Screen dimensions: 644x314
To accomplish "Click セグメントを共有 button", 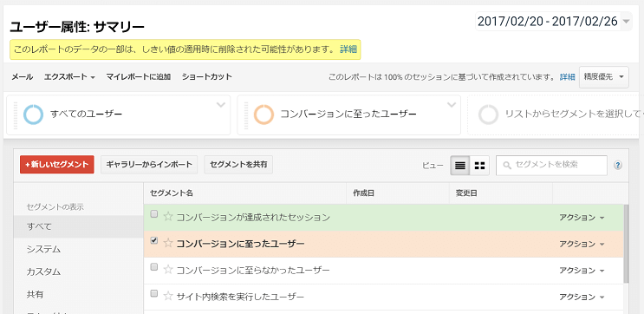I will coord(238,165).
